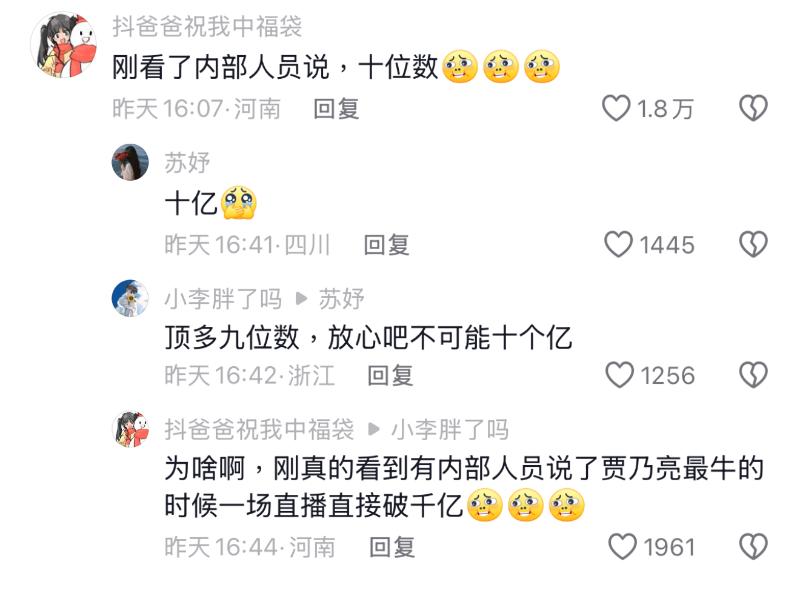This screenshot has height=590, width=800.
Task: Open 苏妤's profile avatar
Action: click(130, 162)
